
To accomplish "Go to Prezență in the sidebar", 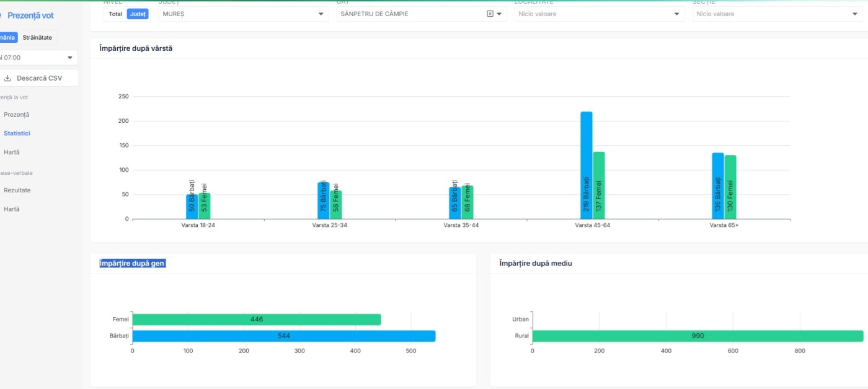I will (x=16, y=115).
